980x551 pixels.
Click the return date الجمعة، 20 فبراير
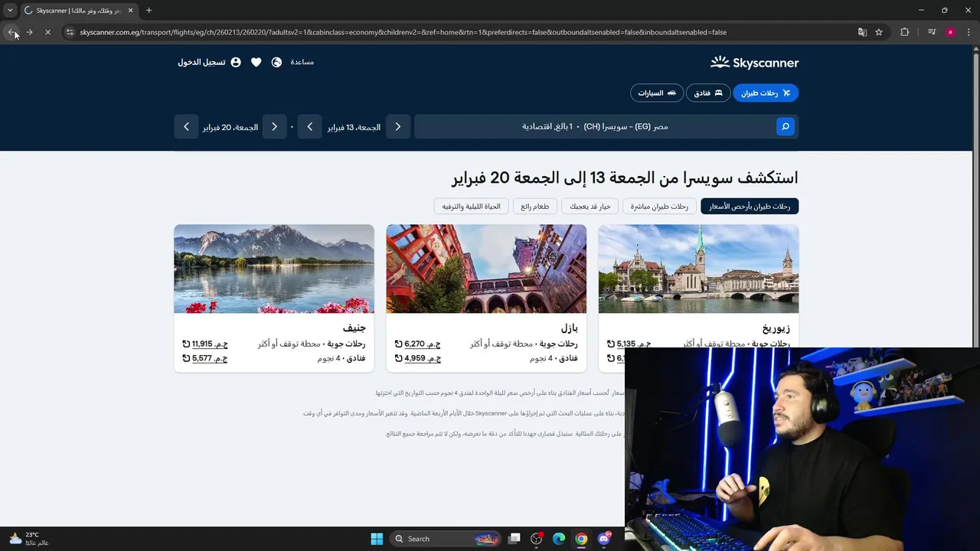click(x=230, y=127)
